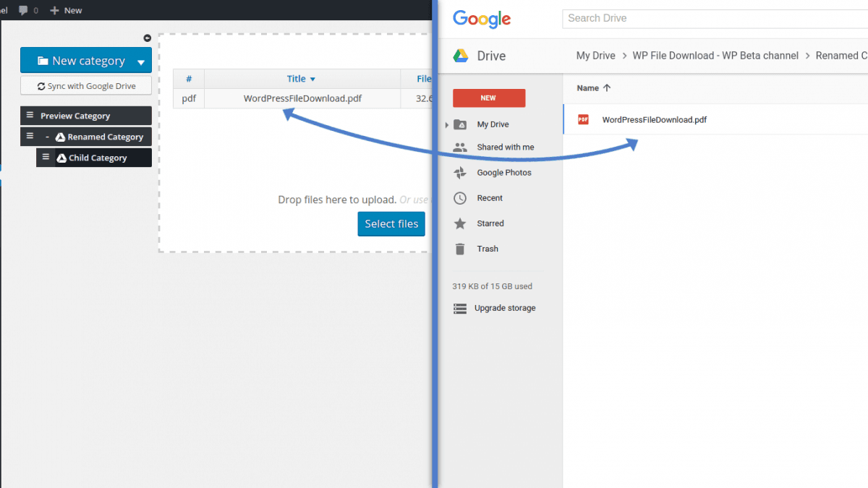Click the Starred star icon
The height and width of the screenshot is (488, 868).
pos(460,223)
